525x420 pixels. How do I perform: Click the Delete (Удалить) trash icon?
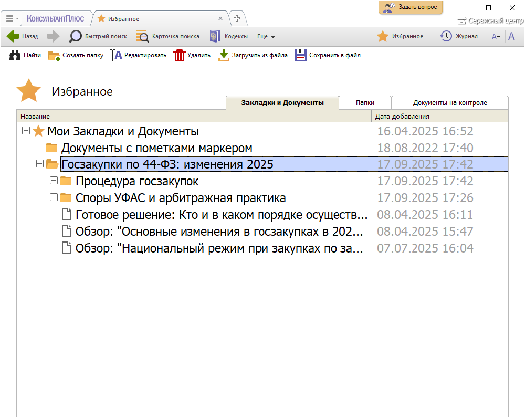click(180, 55)
